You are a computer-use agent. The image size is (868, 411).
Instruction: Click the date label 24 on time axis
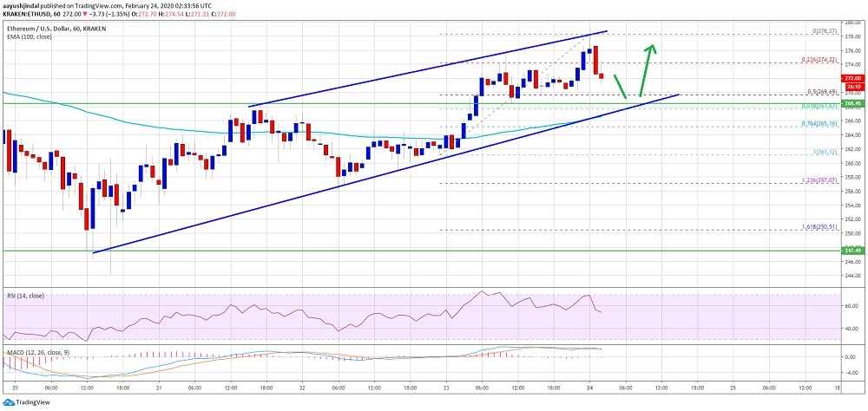[x=590, y=388]
